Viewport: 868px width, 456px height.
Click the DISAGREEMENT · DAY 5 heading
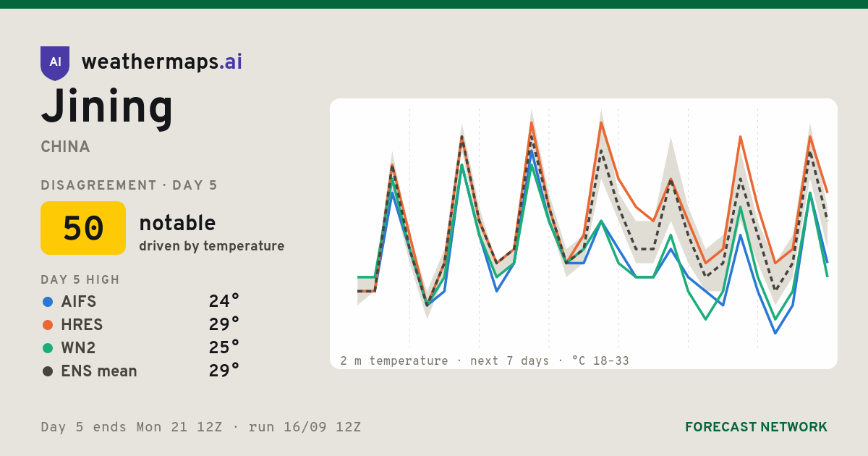coord(129,185)
